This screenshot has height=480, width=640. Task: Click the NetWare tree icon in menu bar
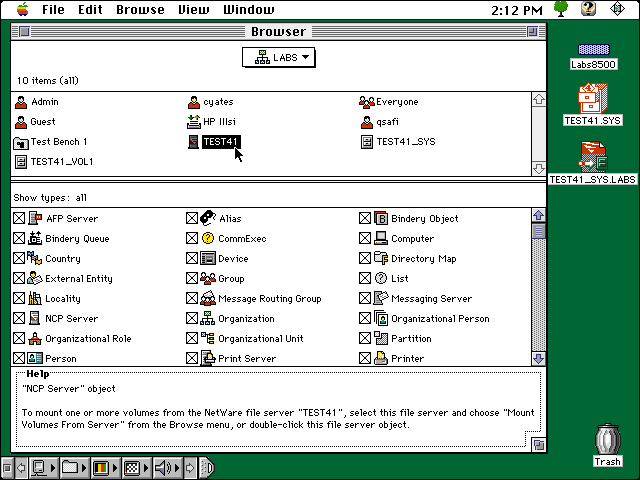tap(561, 9)
